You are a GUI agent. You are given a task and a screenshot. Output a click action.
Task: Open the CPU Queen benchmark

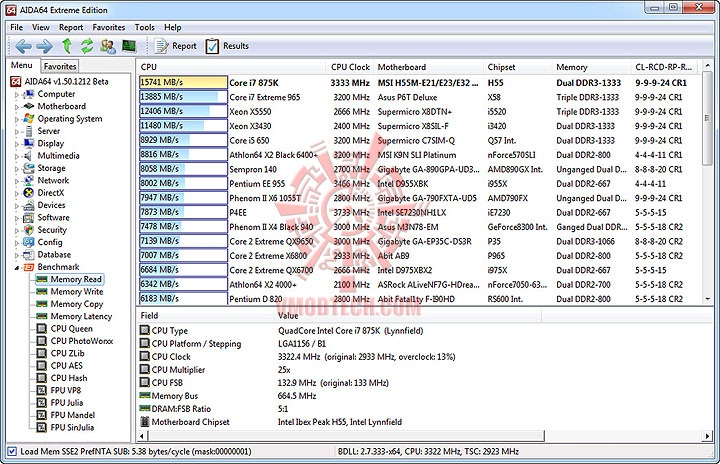[x=72, y=329]
